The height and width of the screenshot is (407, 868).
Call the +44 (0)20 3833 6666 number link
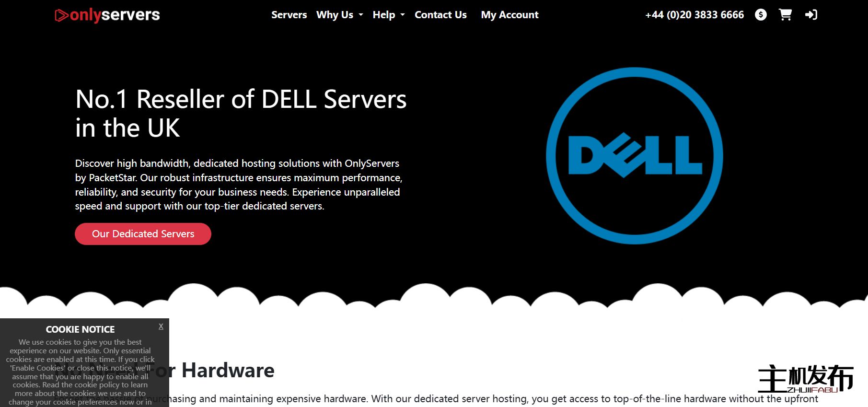click(x=694, y=15)
